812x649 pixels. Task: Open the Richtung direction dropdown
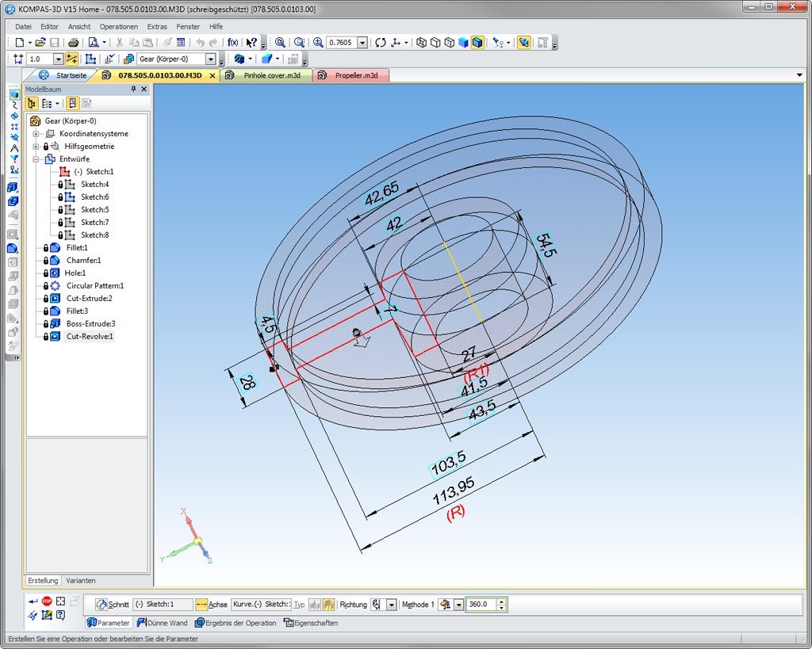pyautogui.click(x=392, y=605)
